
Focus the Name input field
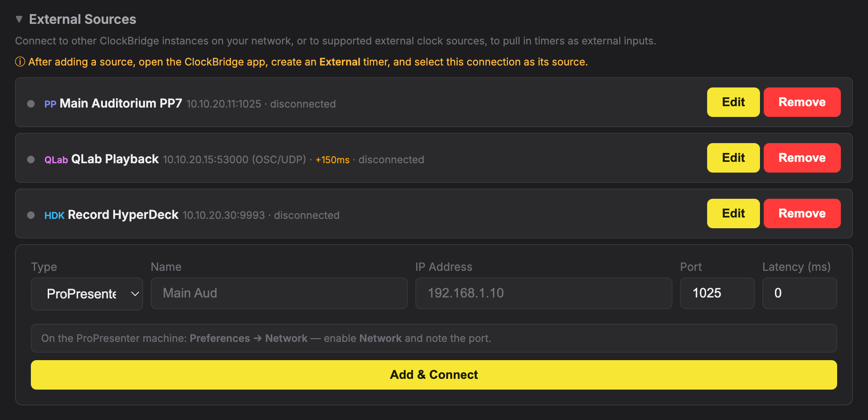[x=279, y=293]
